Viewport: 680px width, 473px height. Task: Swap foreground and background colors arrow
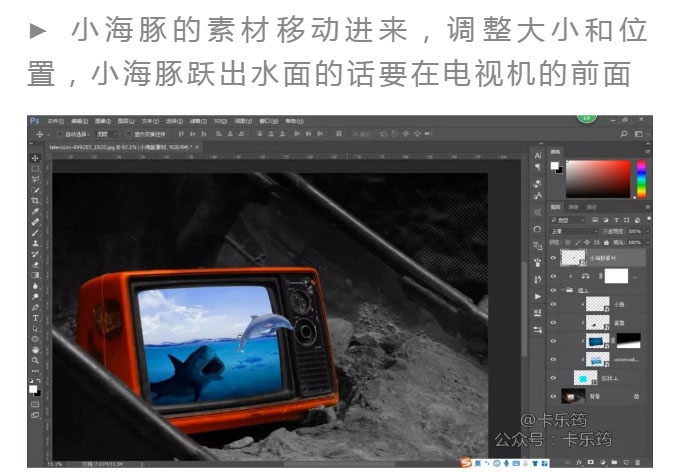click(x=39, y=381)
